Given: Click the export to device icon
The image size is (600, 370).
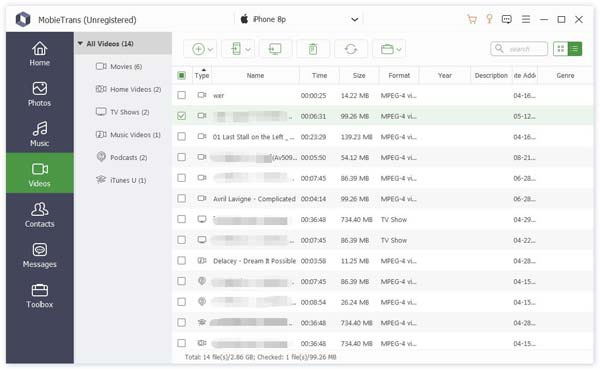Looking at the screenshot, I should coord(236,49).
